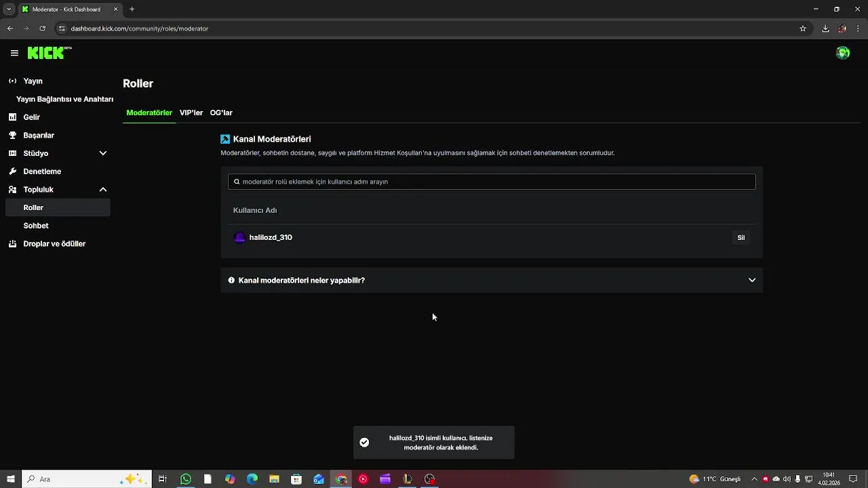Click the Kullanıcı Adı column header
The width and height of the screenshot is (868, 488).
[255, 210]
